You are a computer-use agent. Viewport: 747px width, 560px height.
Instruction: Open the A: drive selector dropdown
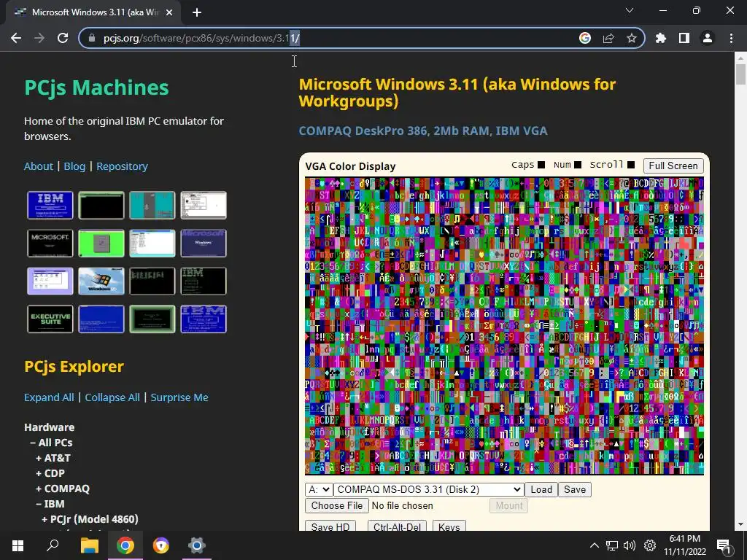[319, 489]
